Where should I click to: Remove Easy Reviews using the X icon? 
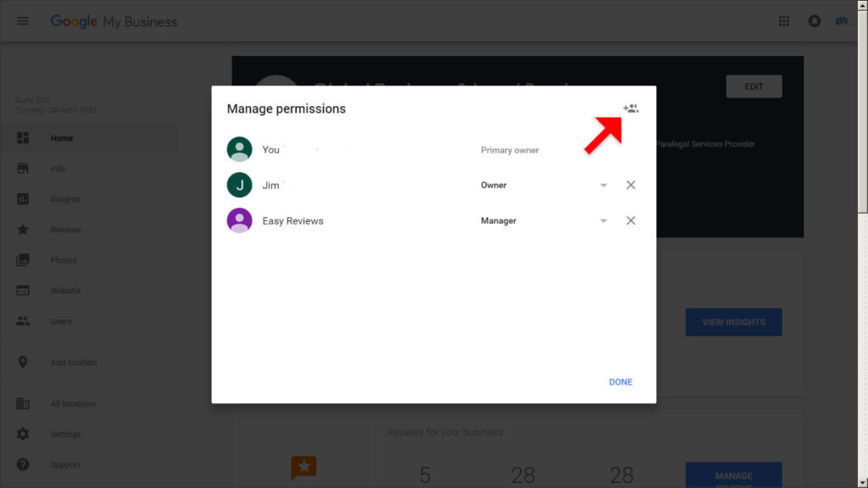click(x=631, y=220)
